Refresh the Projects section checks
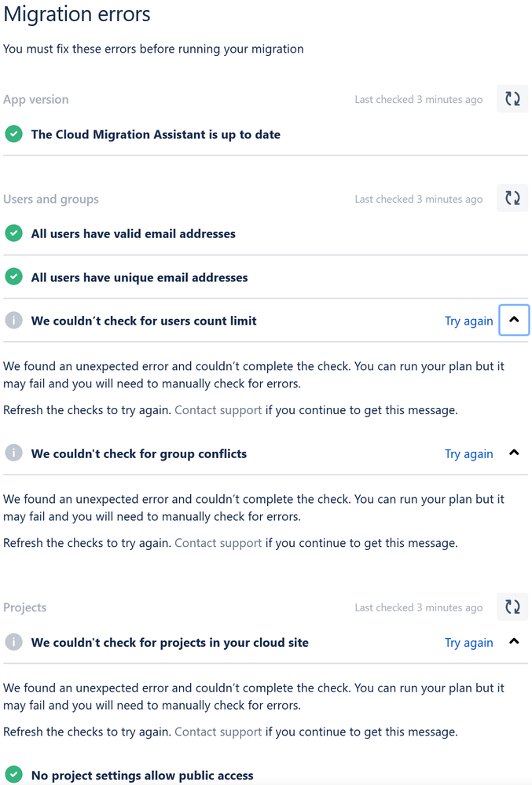The width and height of the screenshot is (532, 785). pyautogui.click(x=512, y=607)
